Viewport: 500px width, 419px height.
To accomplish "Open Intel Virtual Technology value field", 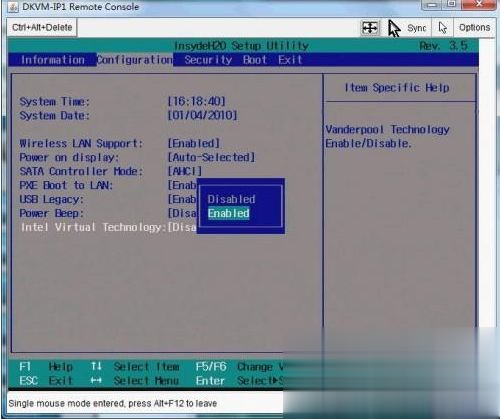I will [x=182, y=227].
